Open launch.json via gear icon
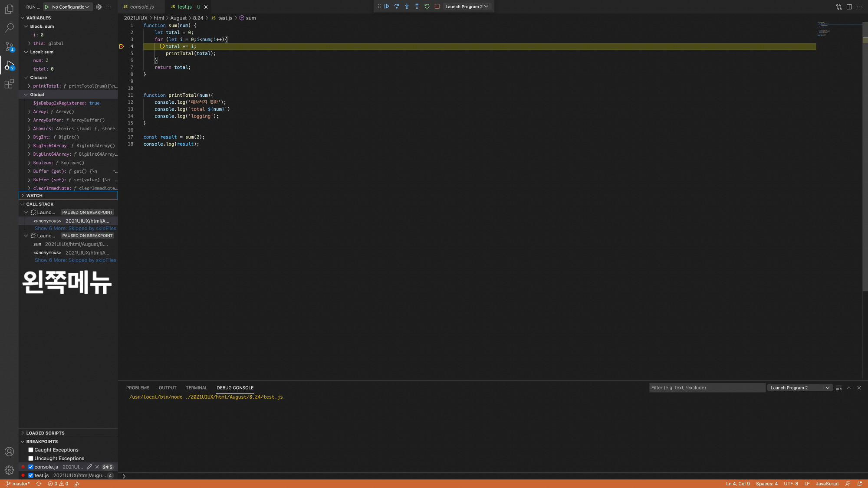This screenshot has height=488, width=868. pos(99,7)
